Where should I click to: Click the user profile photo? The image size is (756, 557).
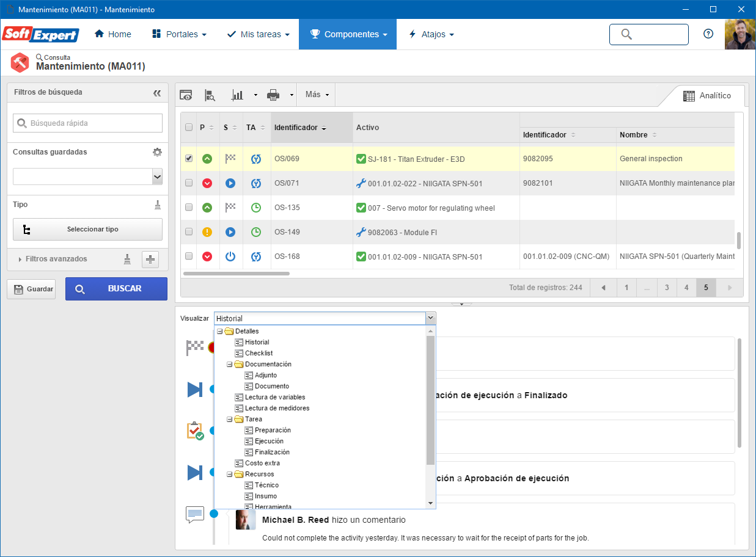coord(739,34)
